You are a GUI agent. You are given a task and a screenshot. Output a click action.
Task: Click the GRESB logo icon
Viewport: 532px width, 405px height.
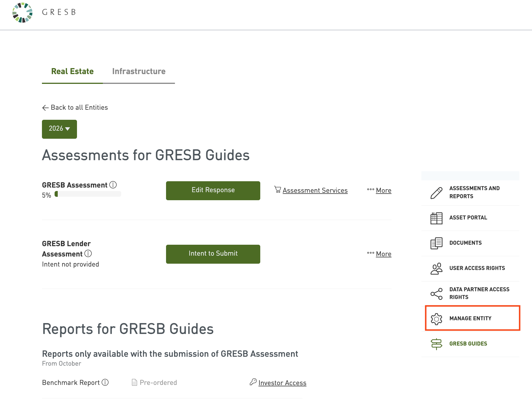(22, 13)
